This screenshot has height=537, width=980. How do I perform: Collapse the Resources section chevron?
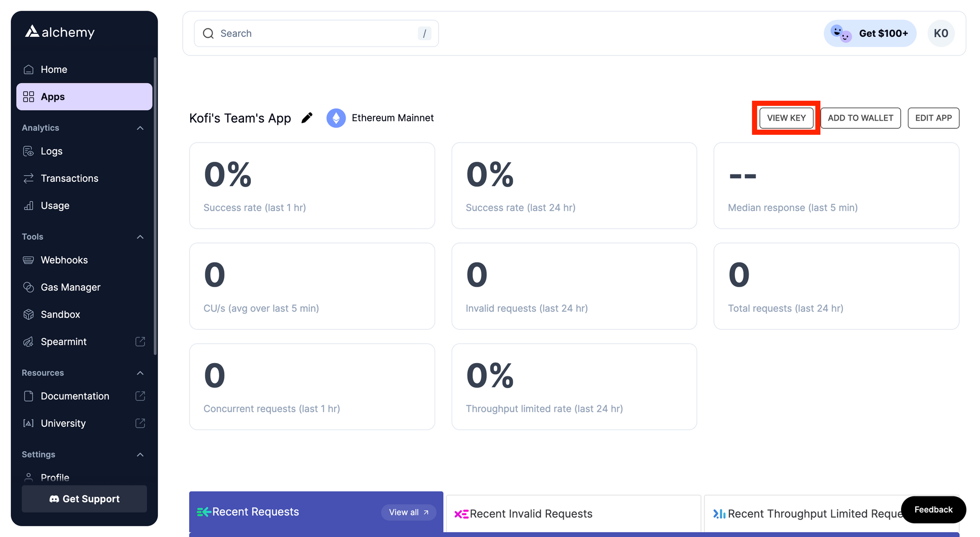(x=140, y=373)
